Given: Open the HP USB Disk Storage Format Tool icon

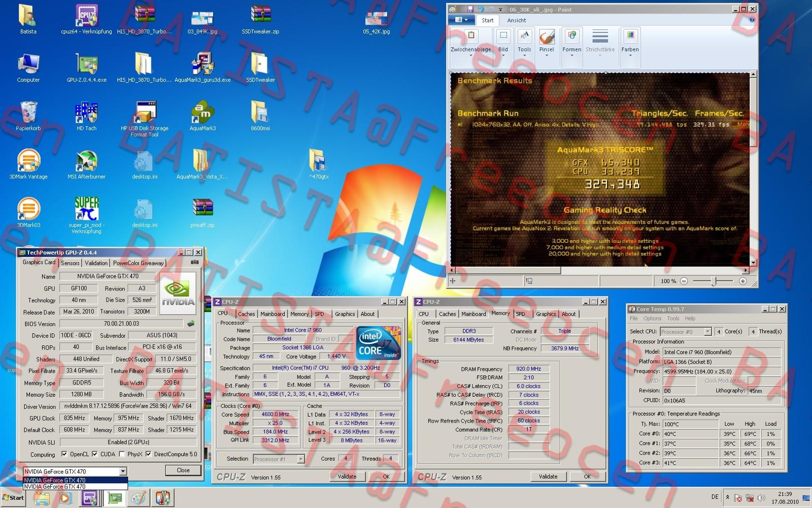Looking at the screenshot, I should 145,119.
